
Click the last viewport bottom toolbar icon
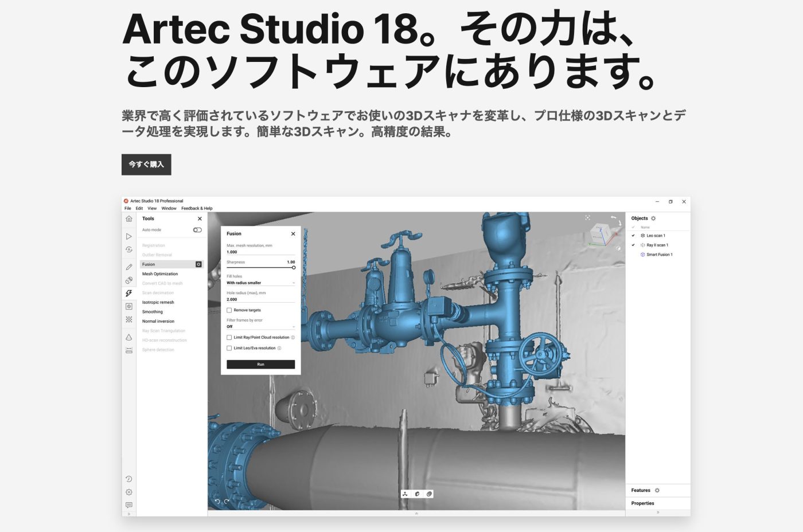pyautogui.click(x=429, y=494)
